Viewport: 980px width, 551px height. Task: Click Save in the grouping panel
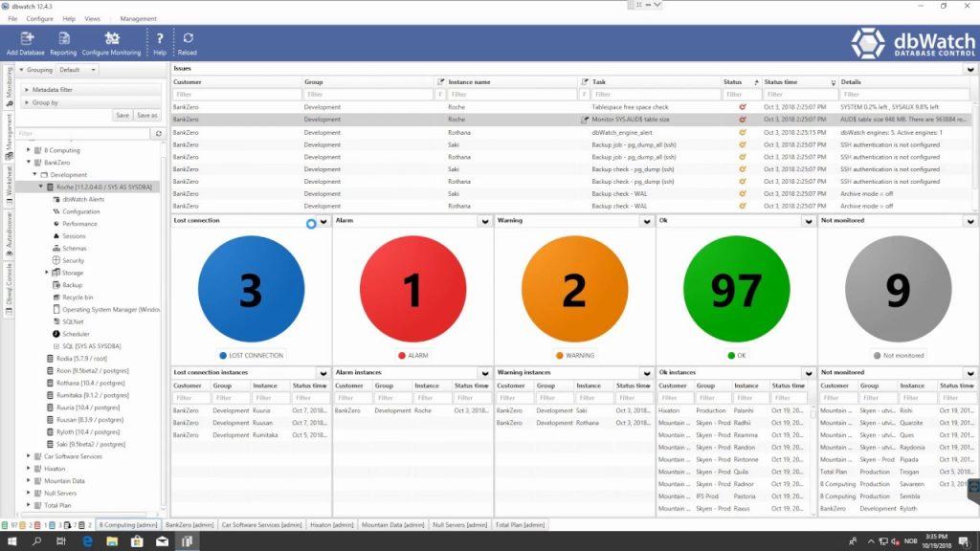(x=122, y=114)
